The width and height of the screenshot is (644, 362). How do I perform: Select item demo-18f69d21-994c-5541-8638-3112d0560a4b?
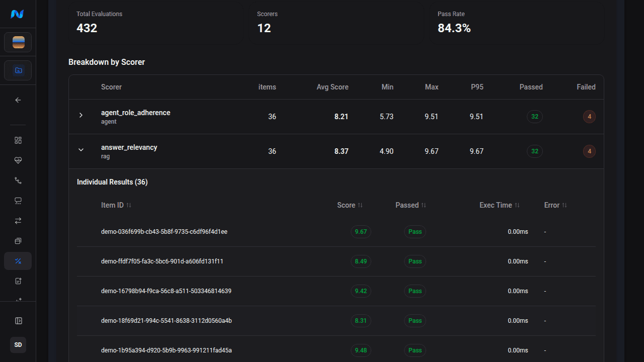[166, 321]
